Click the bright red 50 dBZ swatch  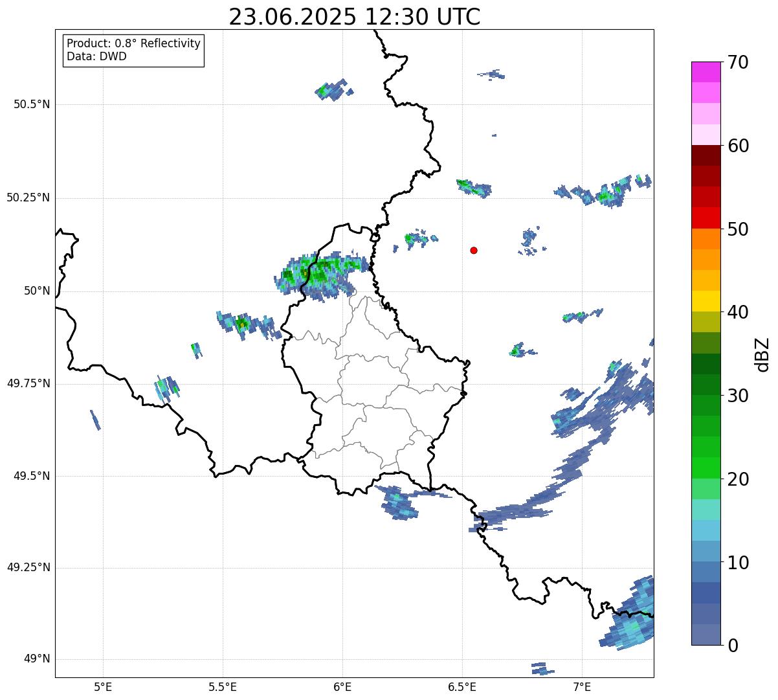(x=706, y=218)
